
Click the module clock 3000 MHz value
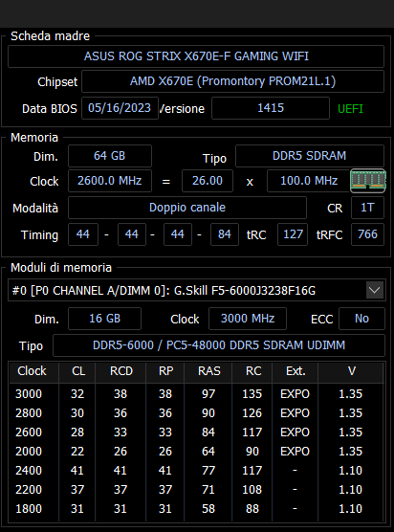pos(248,319)
